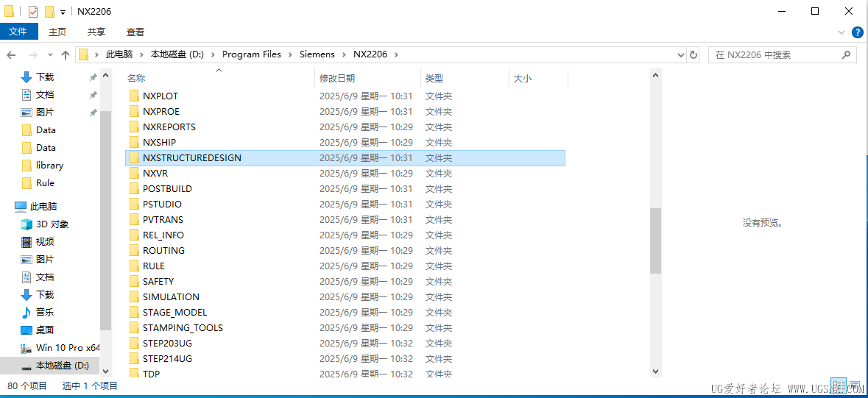Click the NXPLOT folder icon
The image size is (868, 398).
133,96
